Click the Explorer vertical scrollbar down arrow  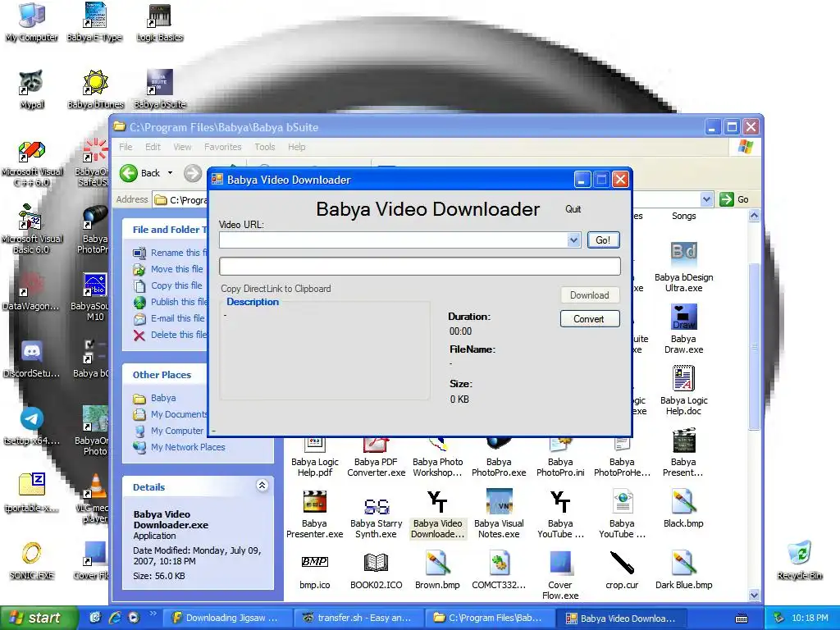point(754,595)
